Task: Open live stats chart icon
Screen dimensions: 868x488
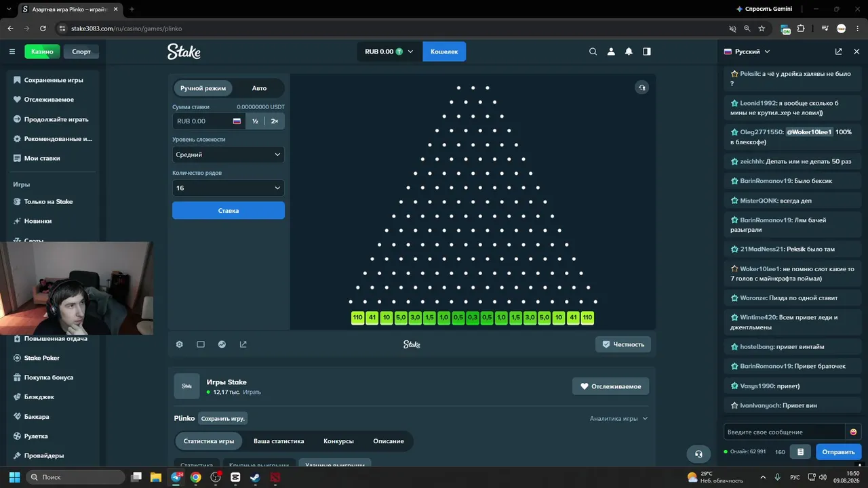Action: coord(222,344)
